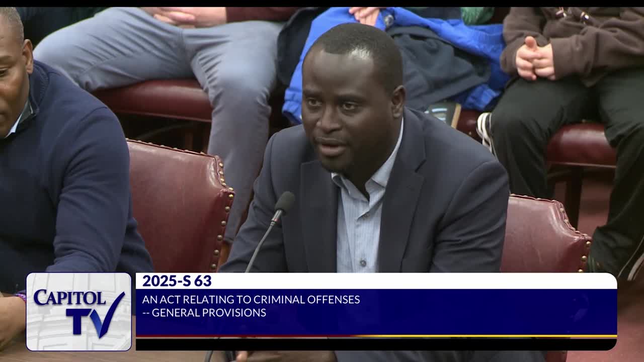This screenshot has width=644, height=362.
Task: Click "AN ACT RELATING TO CRIMINAL OFFENSES" text
Action: pyautogui.click(x=251, y=300)
